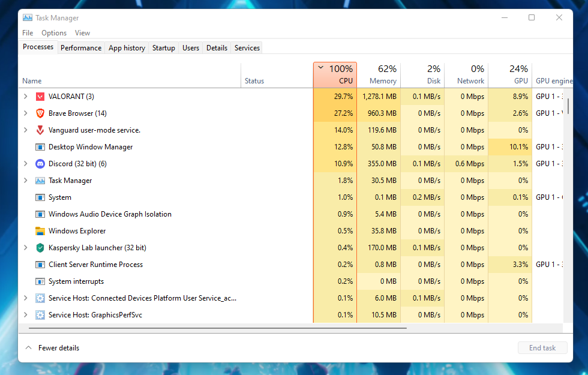Image resolution: width=588 pixels, height=375 pixels.
Task: Sort processes by Memory column
Action: click(x=379, y=75)
